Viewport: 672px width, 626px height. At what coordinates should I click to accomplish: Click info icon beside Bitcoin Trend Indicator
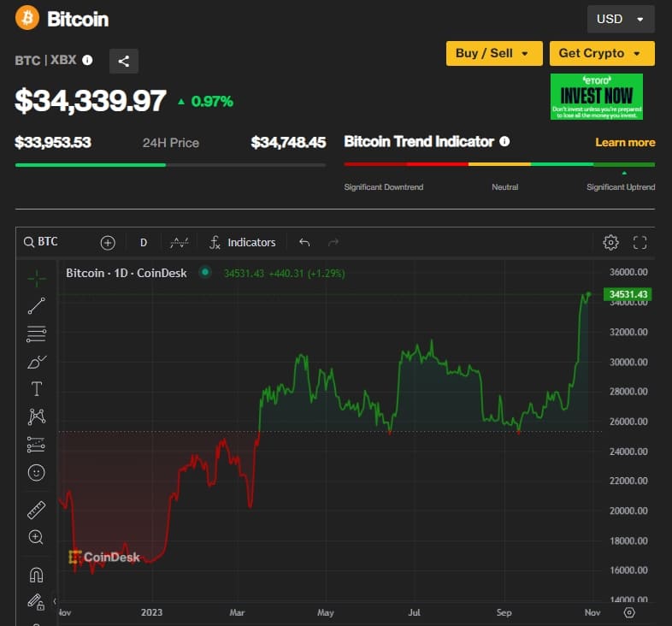[x=504, y=141]
